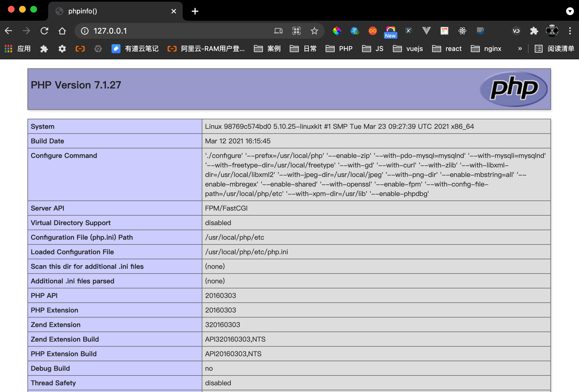Reload the phpinfo page

point(44,31)
